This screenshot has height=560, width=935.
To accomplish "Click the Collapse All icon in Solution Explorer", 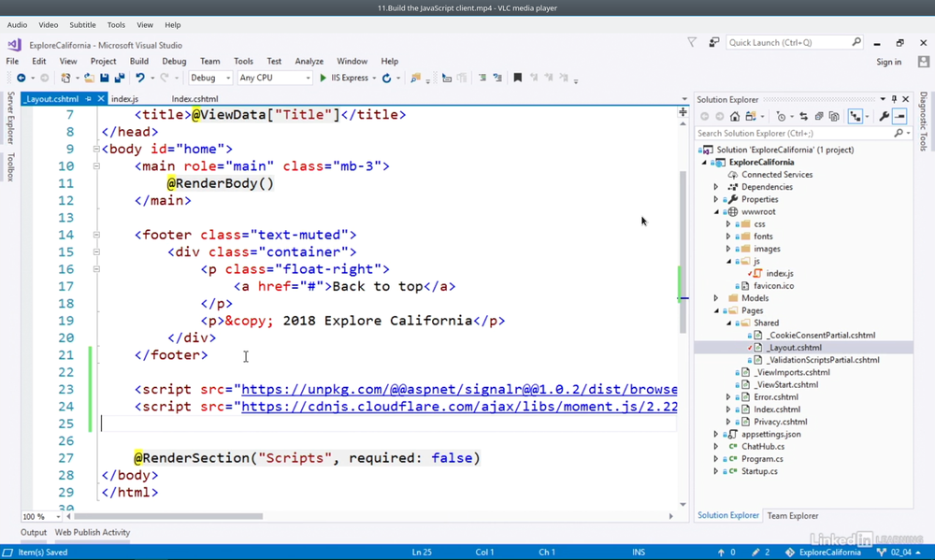I will (x=819, y=116).
